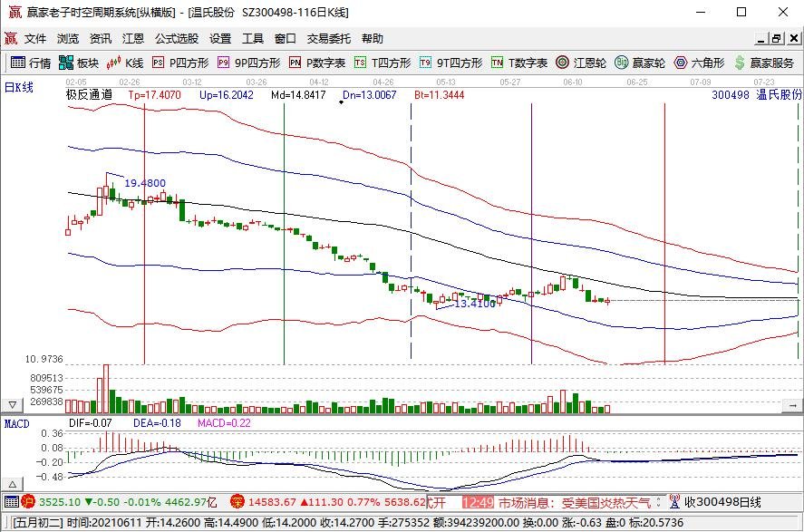Click the DIF=-0.07 value
804x532 pixels.
(x=91, y=423)
